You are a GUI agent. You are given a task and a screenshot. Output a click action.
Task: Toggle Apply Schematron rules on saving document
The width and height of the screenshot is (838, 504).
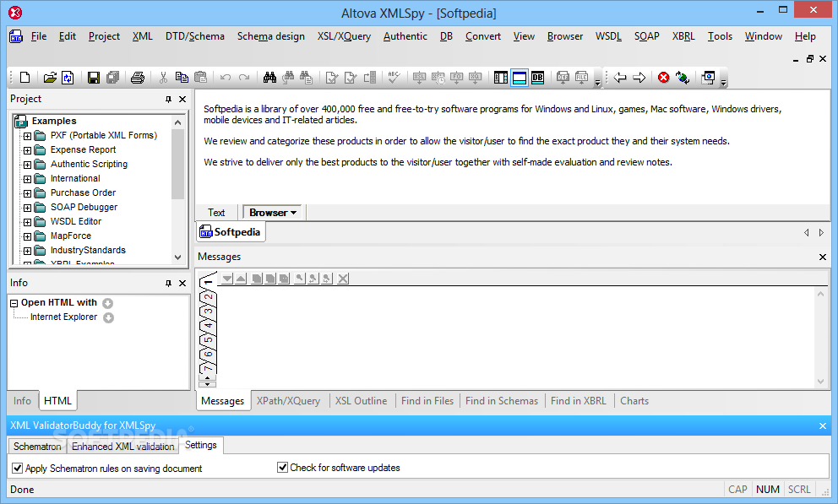(x=17, y=469)
